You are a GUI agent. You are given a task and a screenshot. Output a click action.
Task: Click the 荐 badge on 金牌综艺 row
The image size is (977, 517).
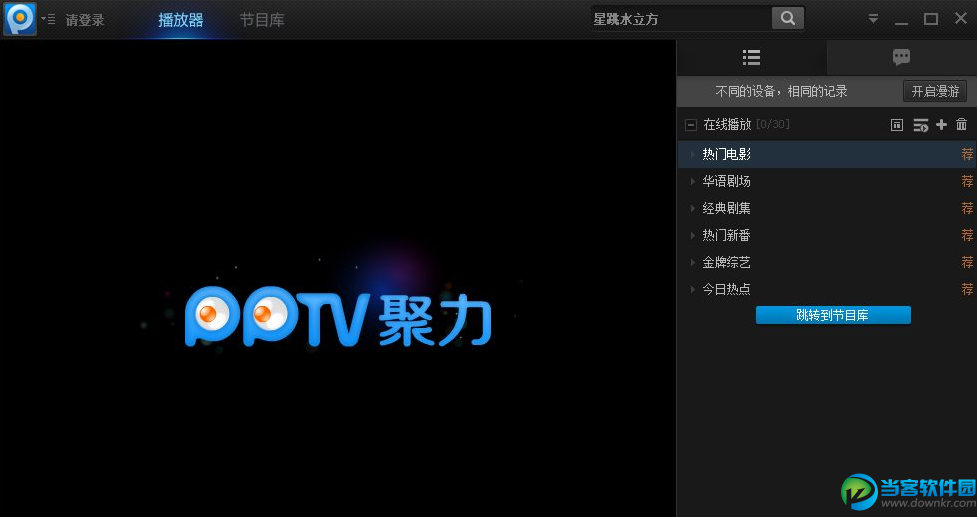click(x=967, y=262)
